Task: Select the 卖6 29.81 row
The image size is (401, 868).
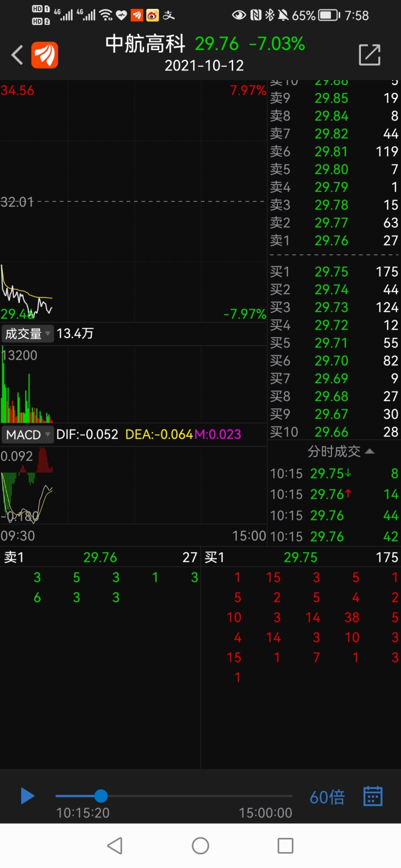Action: [334, 151]
